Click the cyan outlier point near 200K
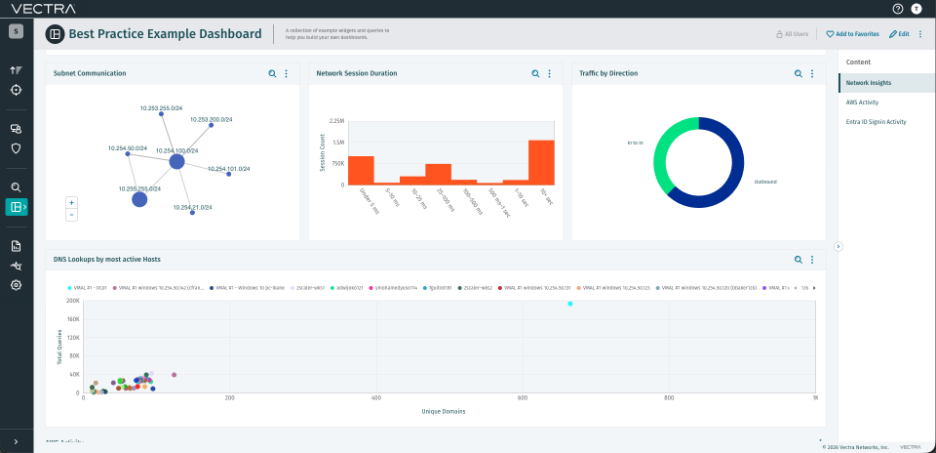The image size is (936, 453). (x=570, y=304)
